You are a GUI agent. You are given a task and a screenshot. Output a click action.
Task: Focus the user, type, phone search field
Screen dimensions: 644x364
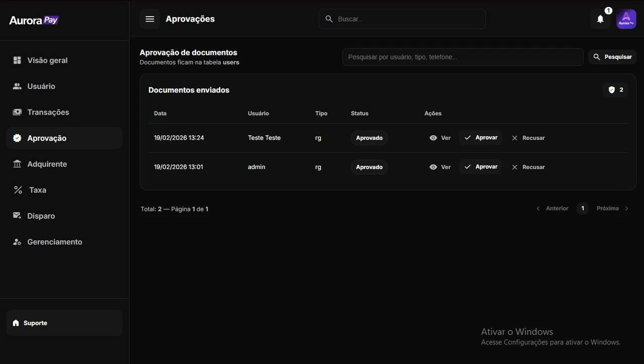[462, 57]
